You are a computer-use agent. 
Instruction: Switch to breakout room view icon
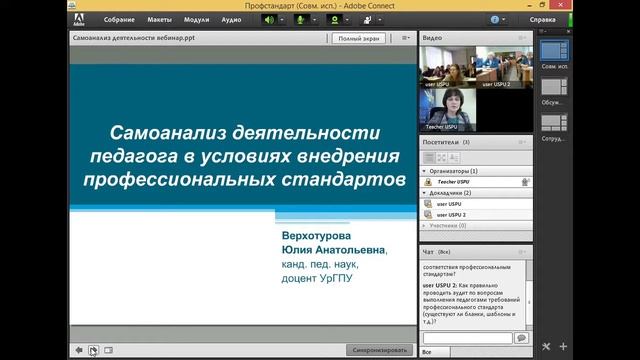[442, 158]
